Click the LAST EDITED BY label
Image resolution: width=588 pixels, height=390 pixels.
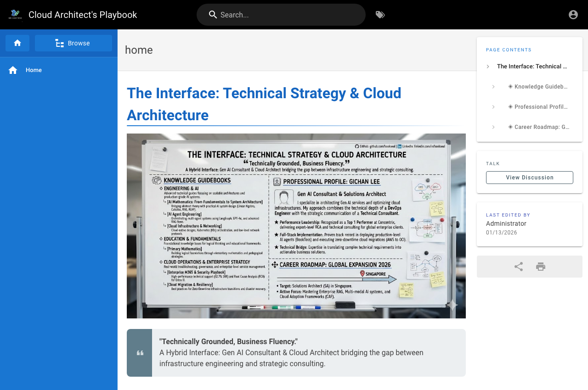pyautogui.click(x=508, y=215)
